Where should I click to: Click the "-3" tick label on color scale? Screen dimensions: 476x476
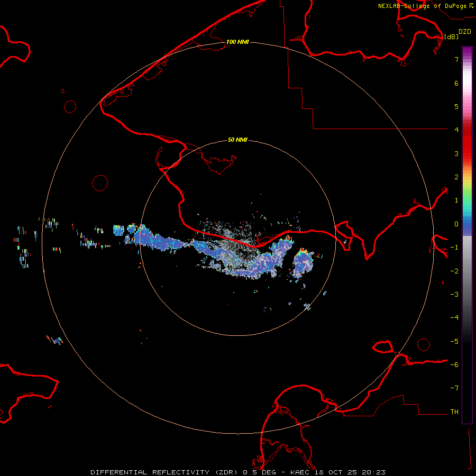click(454, 295)
